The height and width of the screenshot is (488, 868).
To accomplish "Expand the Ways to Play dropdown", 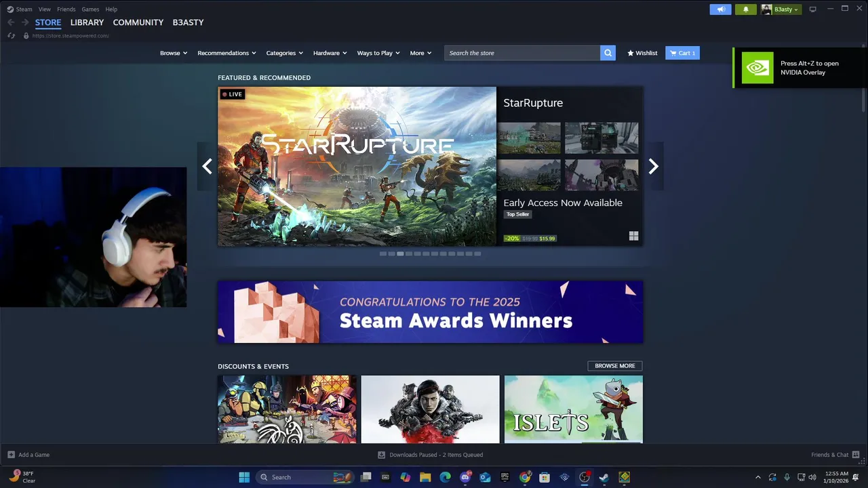I will pos(378,53).
